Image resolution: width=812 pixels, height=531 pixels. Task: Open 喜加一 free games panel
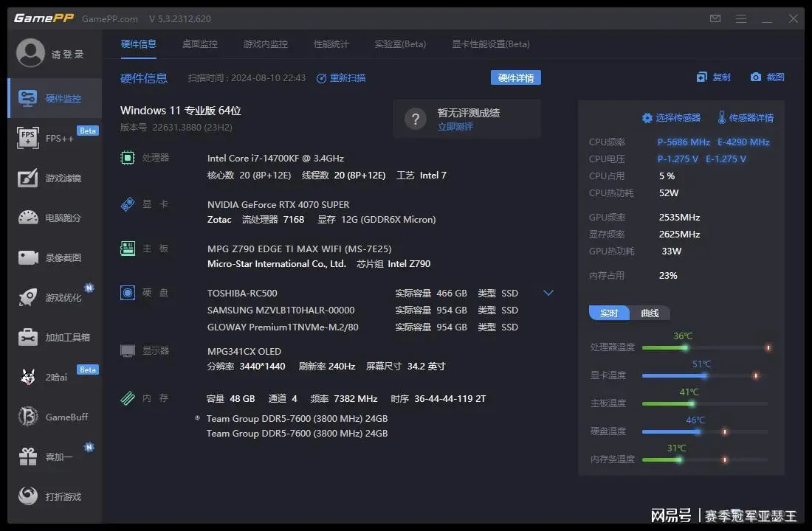tap(52, 456)
